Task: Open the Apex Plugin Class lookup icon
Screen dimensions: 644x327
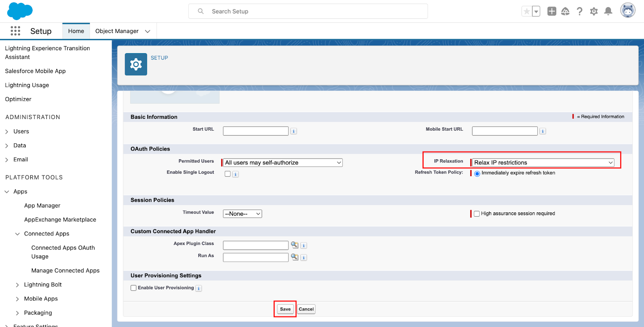Action: tap(295, 245)
